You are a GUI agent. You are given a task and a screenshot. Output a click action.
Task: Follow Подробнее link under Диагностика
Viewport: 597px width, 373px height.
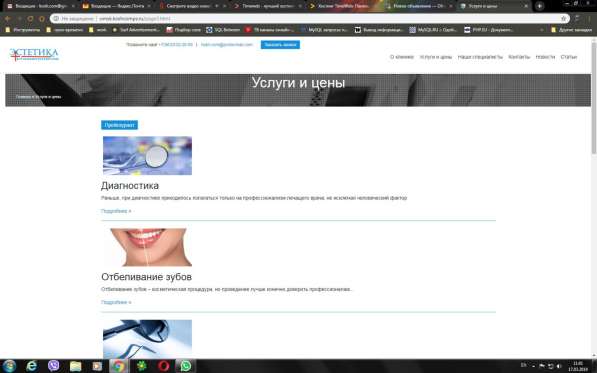click(x=116, y=211)
